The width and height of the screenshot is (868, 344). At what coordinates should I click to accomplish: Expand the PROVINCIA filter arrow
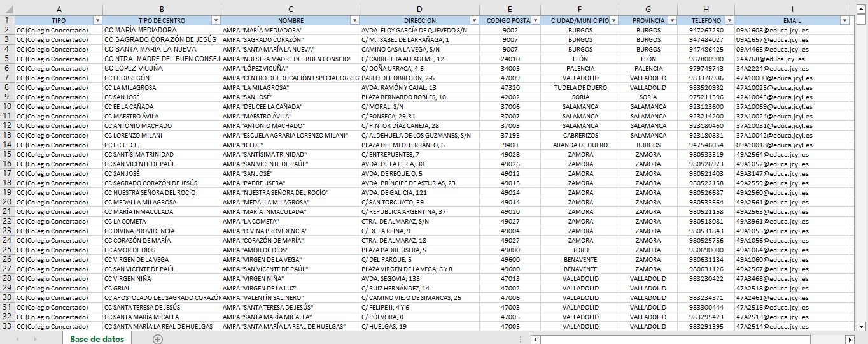click(x=672, y=20)
